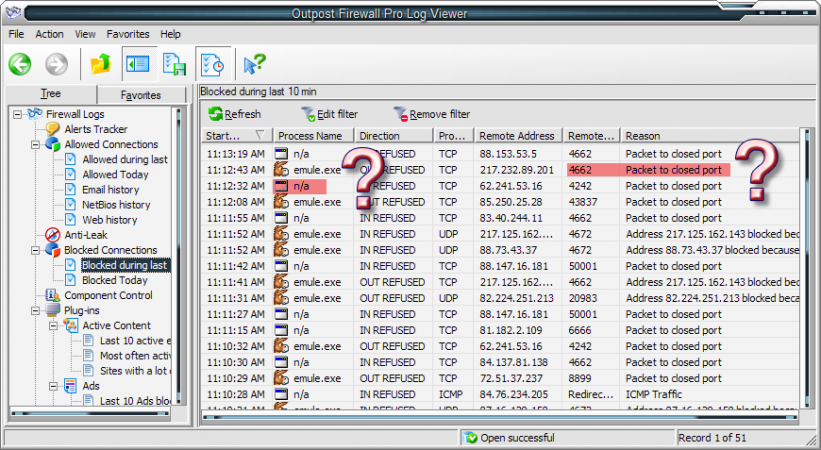Click the emule.exe icon at 11:12:43 AM
Image resolution: width=821 pixels, height=450 pixels.
pos(282,169)
